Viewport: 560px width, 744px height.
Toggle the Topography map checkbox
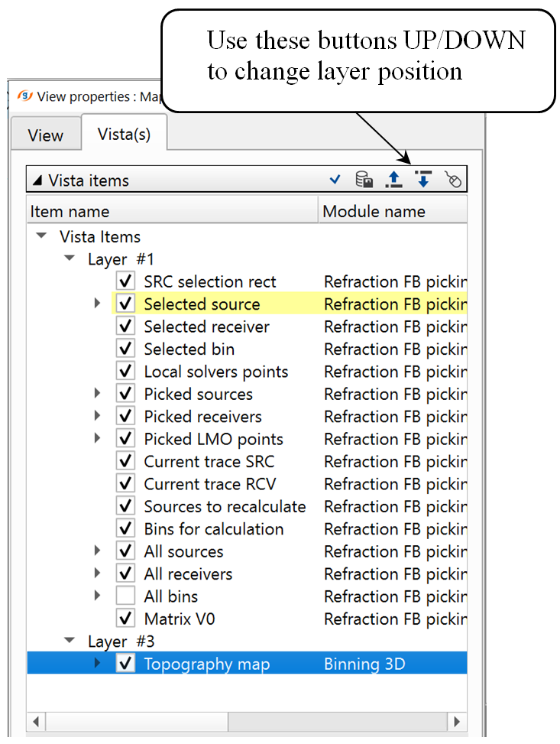point(127,664)
